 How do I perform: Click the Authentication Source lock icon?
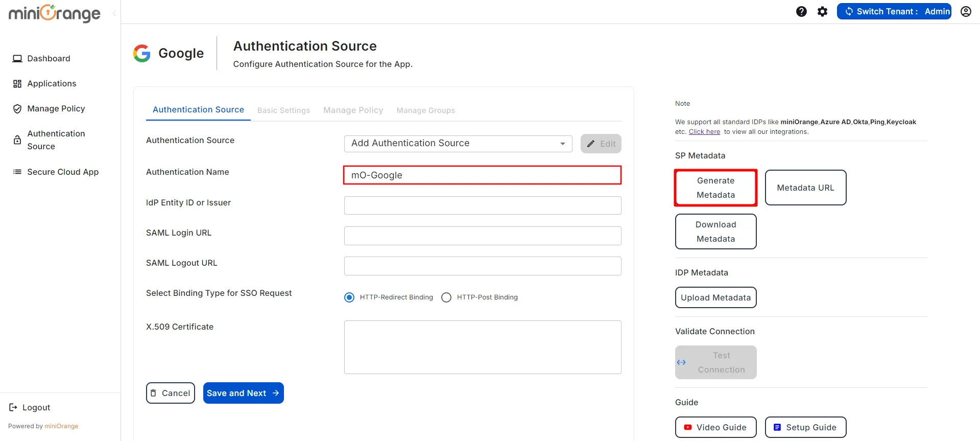[17, 140]
